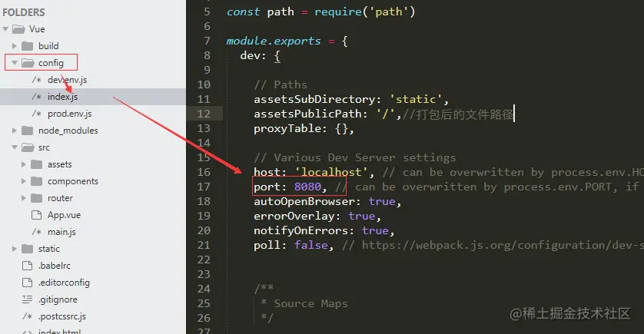Click the 'localhost' host string

pos(331,172)
